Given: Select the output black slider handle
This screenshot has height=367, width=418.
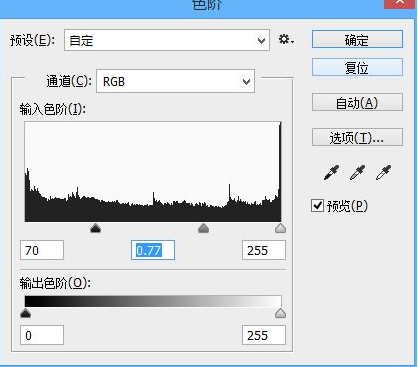Looking at the screenshot, I should click(x=25, y=313).
